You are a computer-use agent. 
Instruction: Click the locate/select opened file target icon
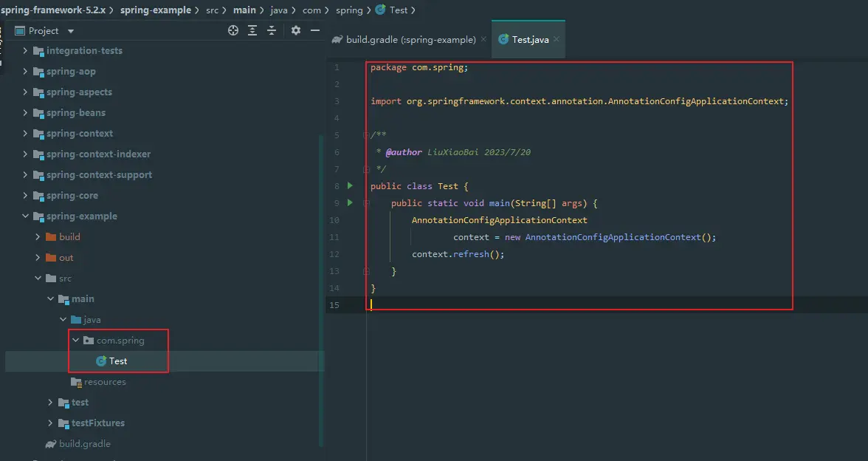[233, 30]
